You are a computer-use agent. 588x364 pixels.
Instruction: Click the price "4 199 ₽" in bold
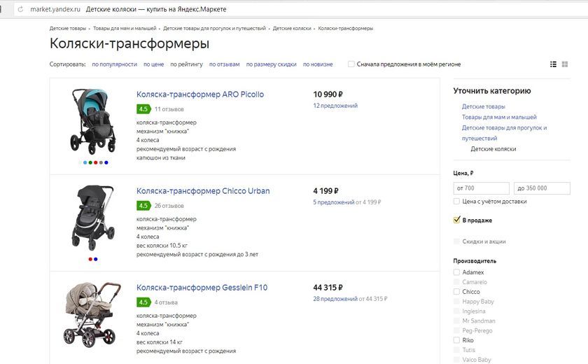pyautogui.click(x=325, y=191)
